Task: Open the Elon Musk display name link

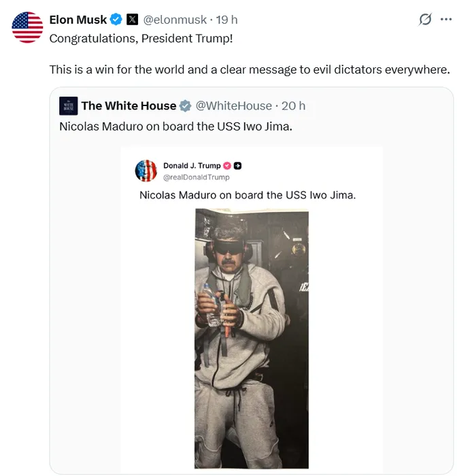Action: pos(78,20)
